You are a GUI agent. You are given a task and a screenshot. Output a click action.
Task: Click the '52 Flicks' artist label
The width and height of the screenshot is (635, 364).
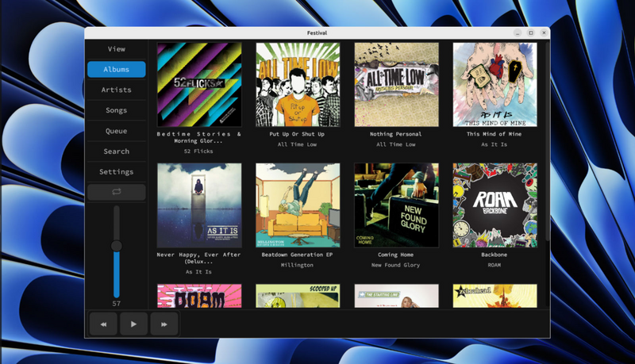tap(198, 151)
